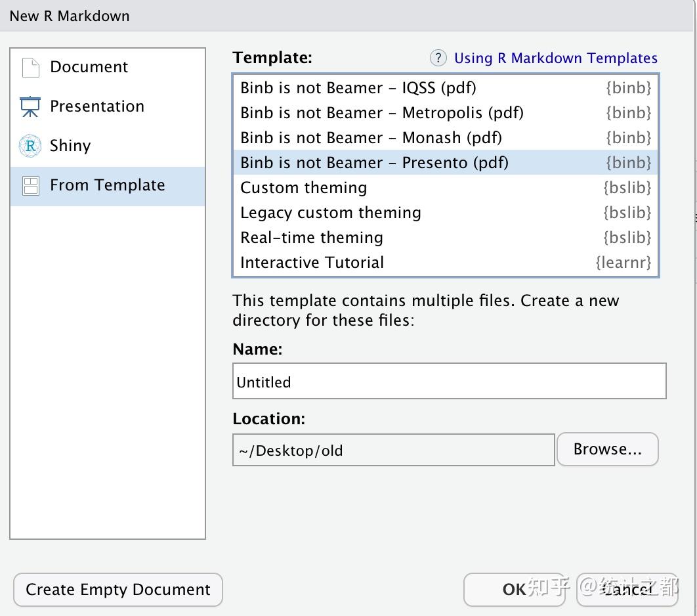Viewport: 697px width, 616px height.
Task: Choose the Shiny category
Action: coord(70,146)
